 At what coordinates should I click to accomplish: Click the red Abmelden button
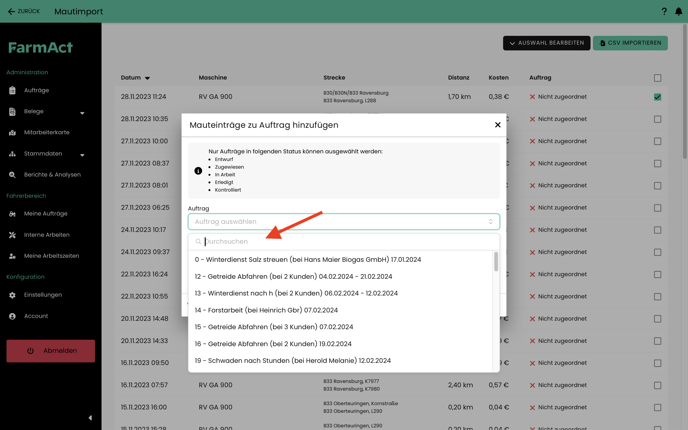click(x=50, y=351)
